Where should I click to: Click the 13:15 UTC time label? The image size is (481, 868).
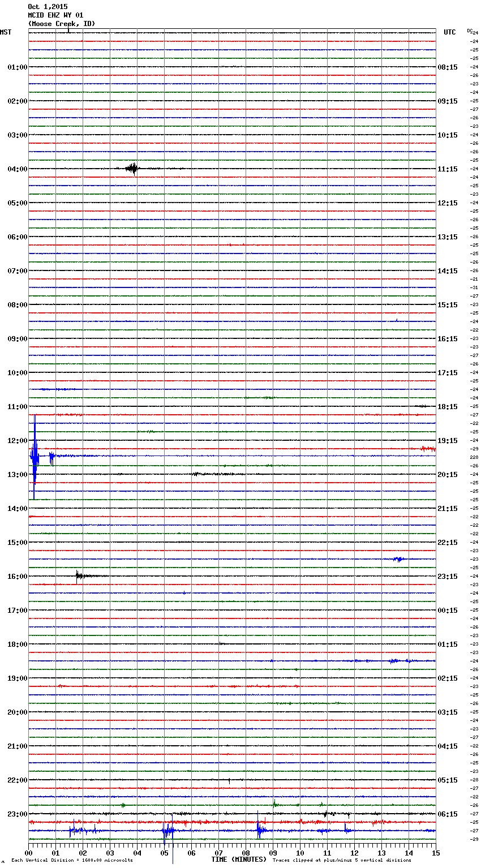[x=448, y=237]
